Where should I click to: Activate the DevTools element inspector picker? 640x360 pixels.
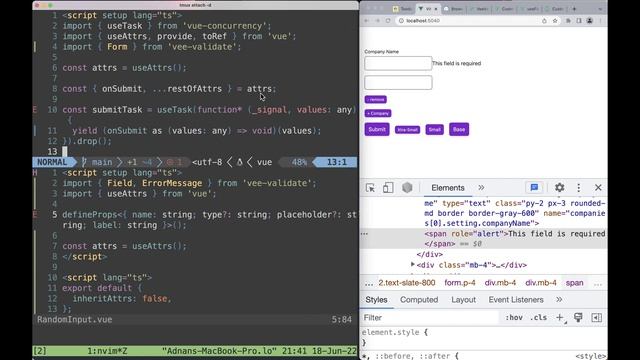[x=370, y=188]
